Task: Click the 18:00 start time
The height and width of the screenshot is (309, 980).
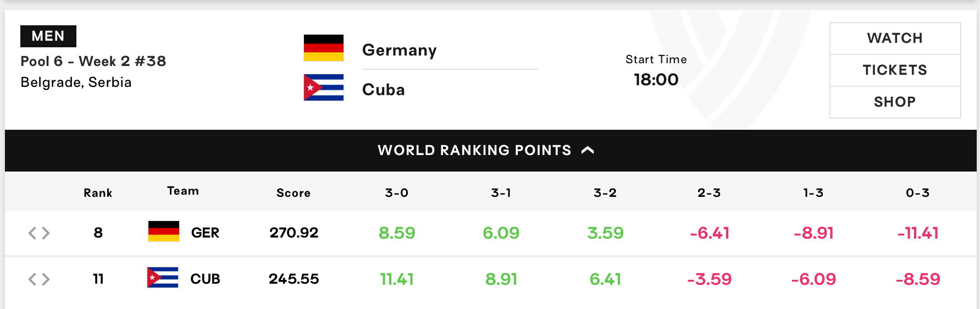Action: [x=656, y=80]
